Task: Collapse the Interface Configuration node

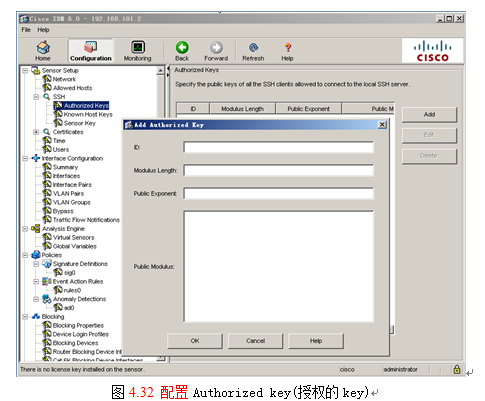Action: 25,158
